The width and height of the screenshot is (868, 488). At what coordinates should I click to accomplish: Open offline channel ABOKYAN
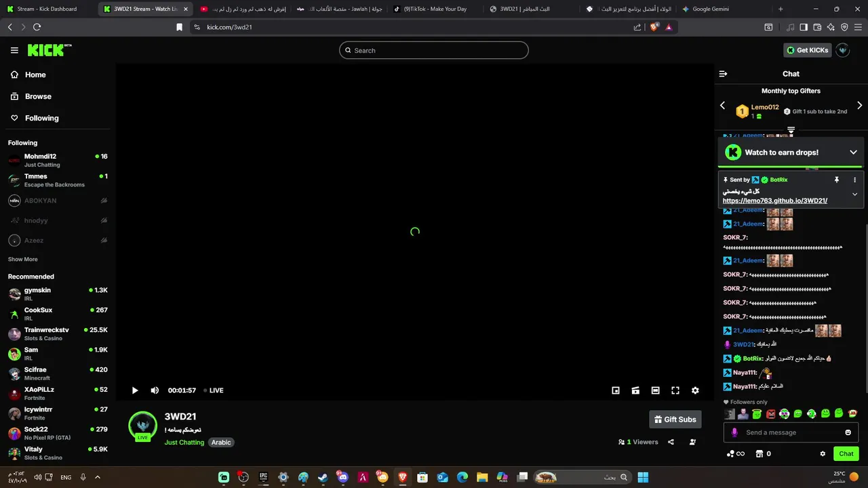coord(58,201)
